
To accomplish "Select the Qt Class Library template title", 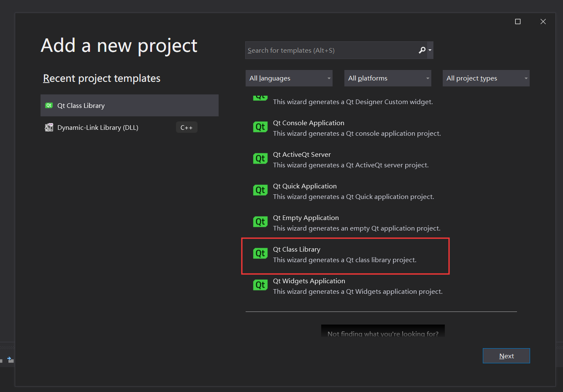I will 297,249.
